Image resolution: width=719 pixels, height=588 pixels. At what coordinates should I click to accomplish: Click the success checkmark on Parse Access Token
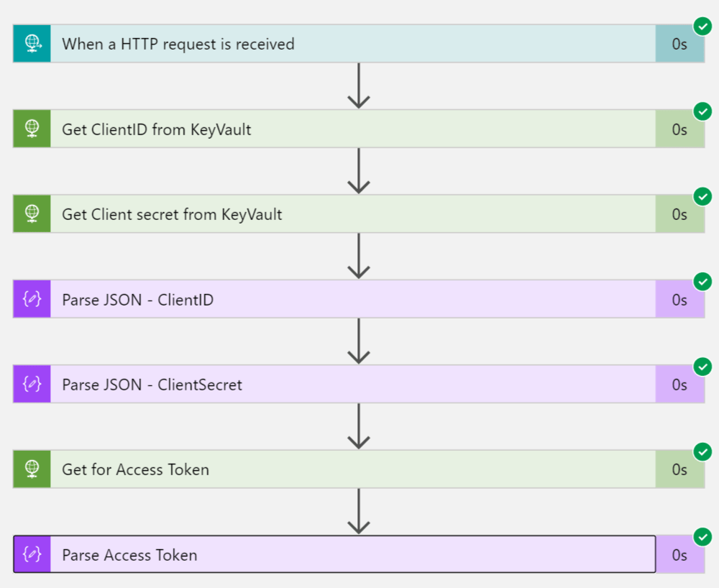702,536
